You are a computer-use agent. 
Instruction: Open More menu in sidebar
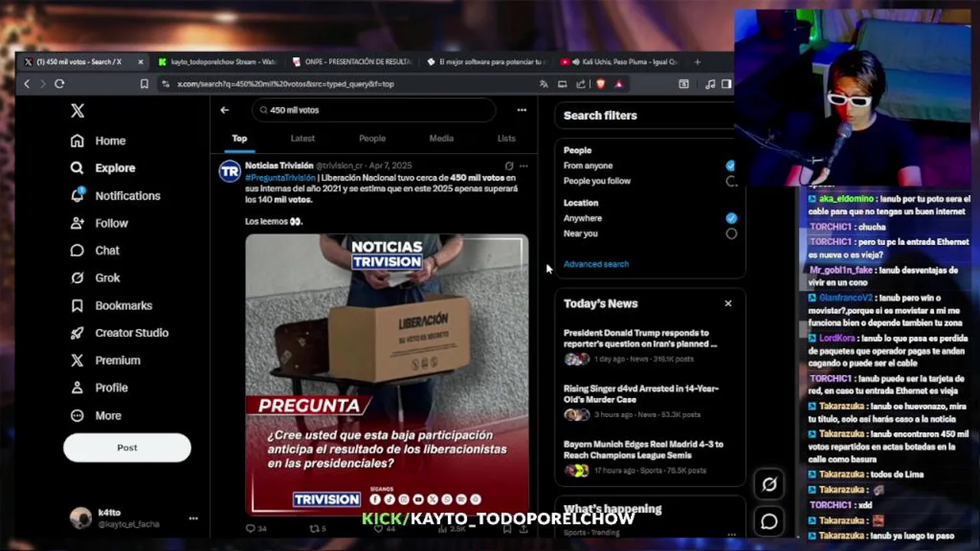(x=96, y=416)
